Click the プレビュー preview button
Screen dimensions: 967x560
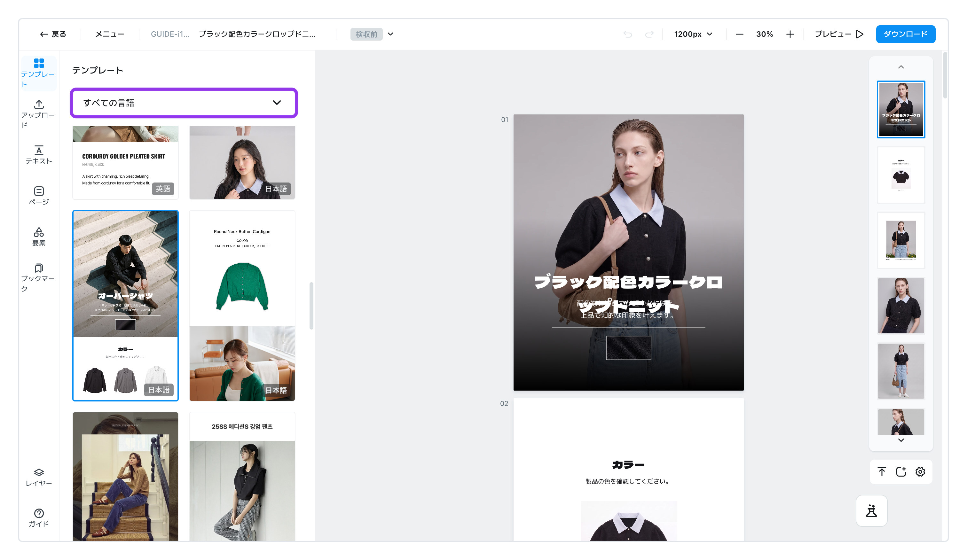click(839, 34)
